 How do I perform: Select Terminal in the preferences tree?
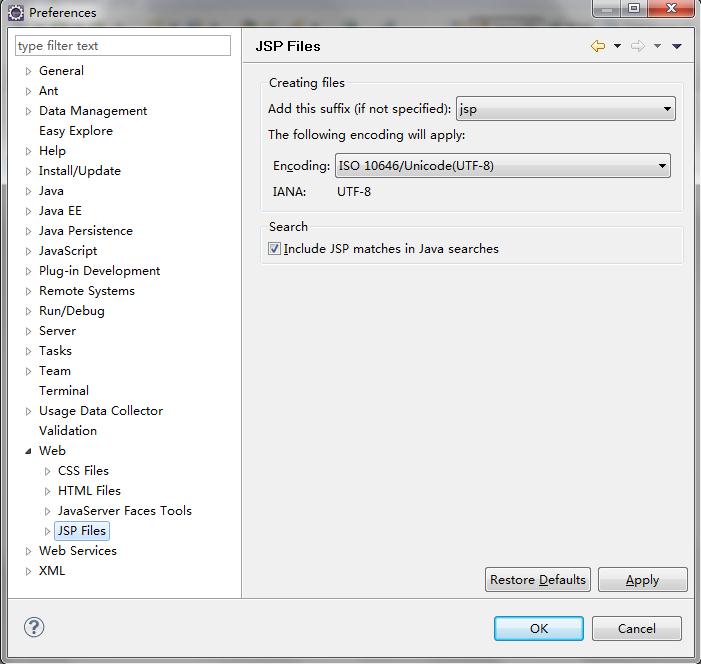coord(64,391)
